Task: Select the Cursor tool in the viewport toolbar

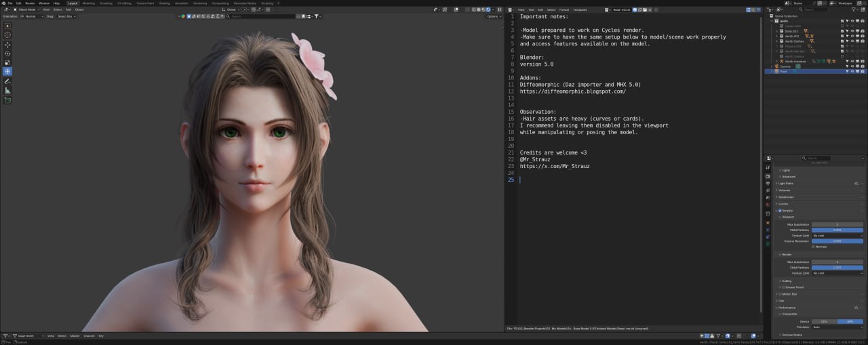Action: pos(7,34)
